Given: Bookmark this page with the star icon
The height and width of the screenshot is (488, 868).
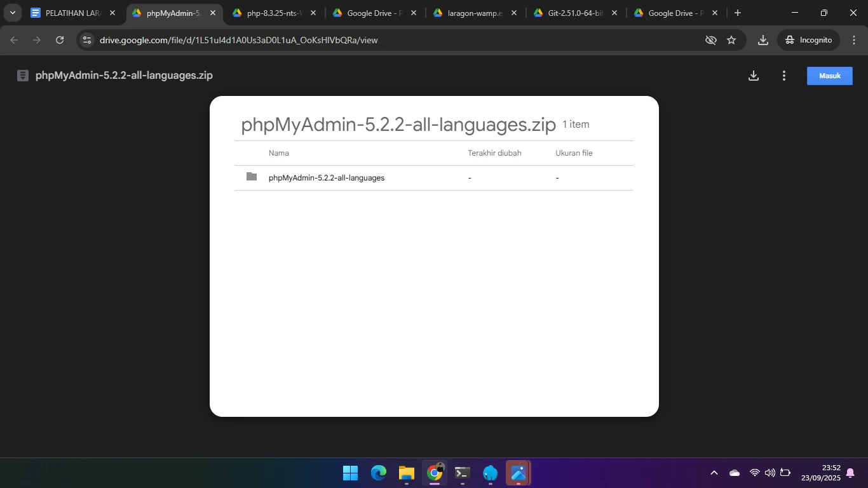Looking at the screenshot, I should [x=731, y=40].
